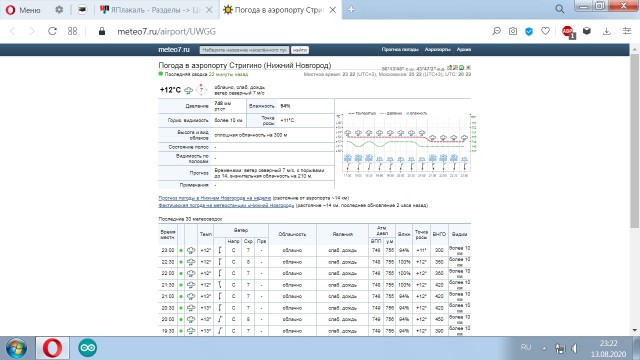
Task: Click the Найти search button
Action: (300, 50)
